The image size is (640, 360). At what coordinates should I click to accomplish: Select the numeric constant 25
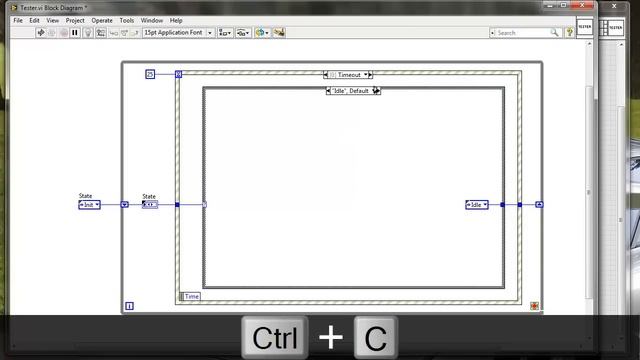150,74
